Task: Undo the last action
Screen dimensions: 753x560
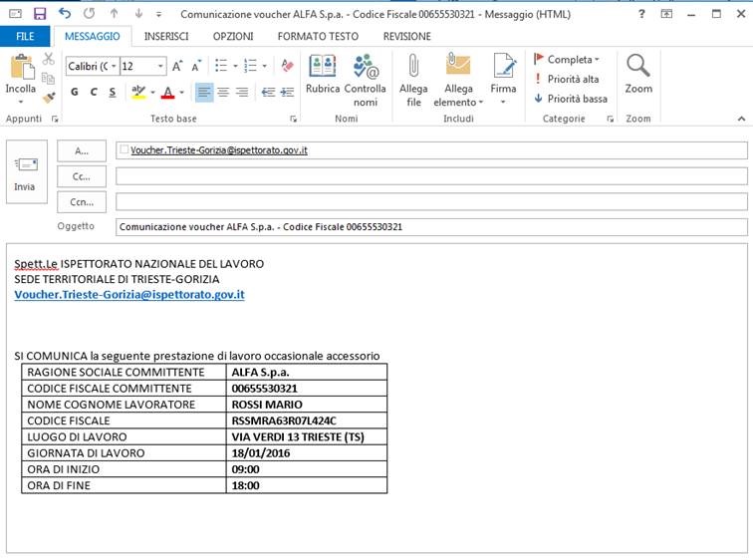Action: click(65, 13)
